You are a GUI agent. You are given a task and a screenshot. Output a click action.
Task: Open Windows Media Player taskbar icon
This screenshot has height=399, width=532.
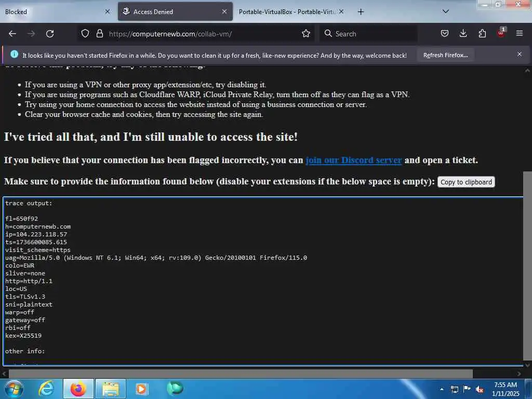(x=141, y=389)
